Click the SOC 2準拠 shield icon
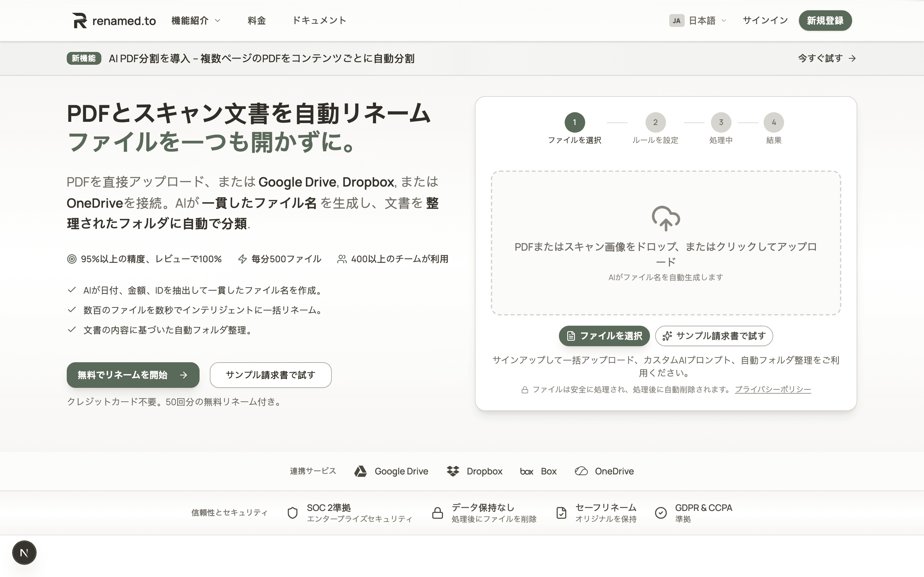The image size is (924, 577). coord(293,513)
